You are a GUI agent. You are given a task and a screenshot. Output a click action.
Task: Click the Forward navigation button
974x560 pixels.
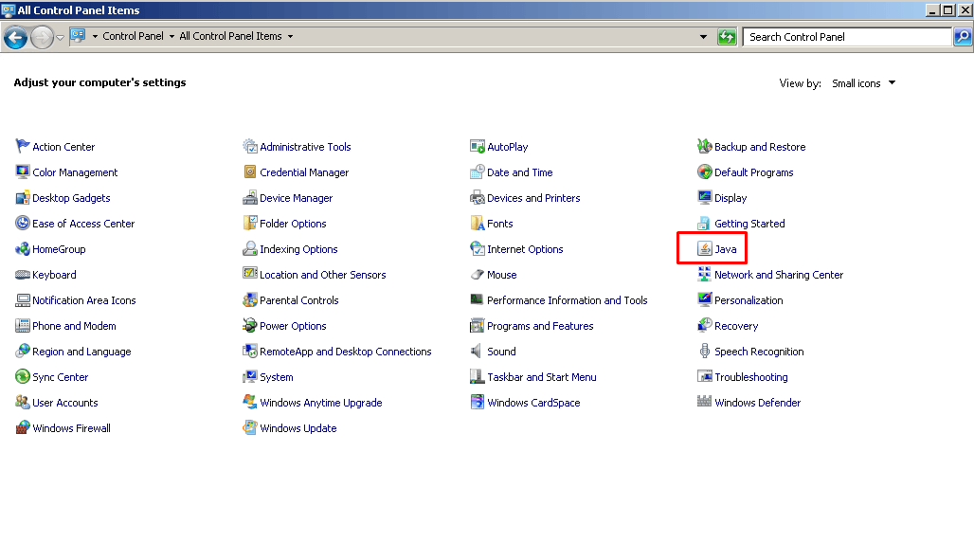coord(43,37)
